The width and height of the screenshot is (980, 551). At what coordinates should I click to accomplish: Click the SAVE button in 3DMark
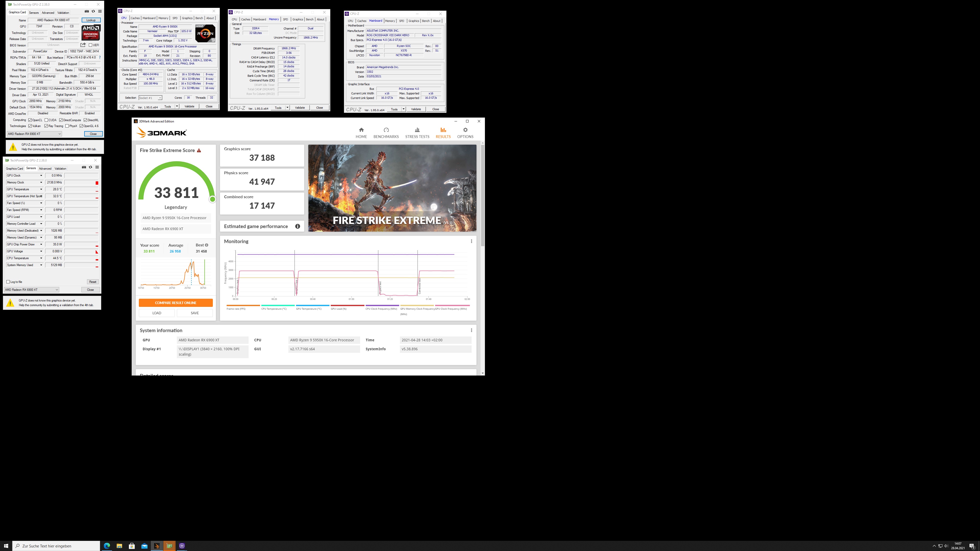(195, 313)
